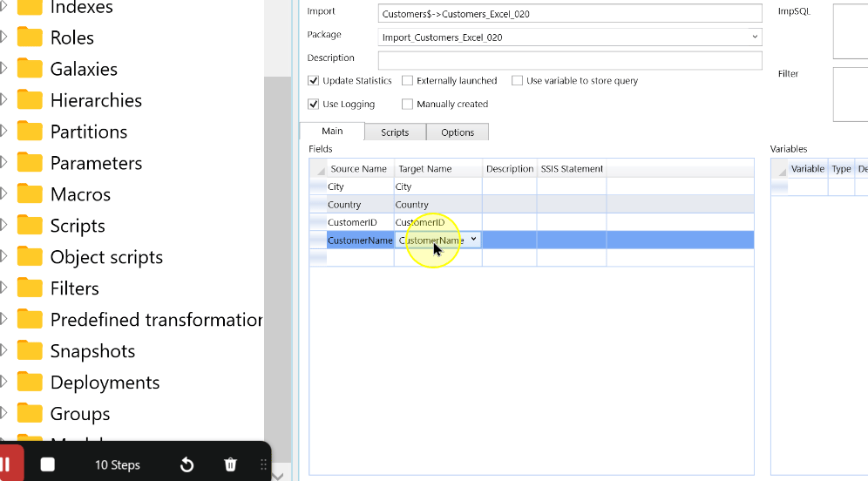This screenshot has width=868, height=481.
Task: Click the SSIS Statement column header
Action: tap(572, 169)
